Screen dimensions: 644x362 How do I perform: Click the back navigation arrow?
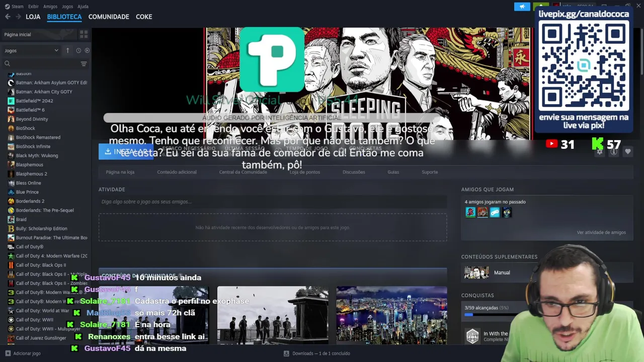pyautogui.click(x=8, y=17)
